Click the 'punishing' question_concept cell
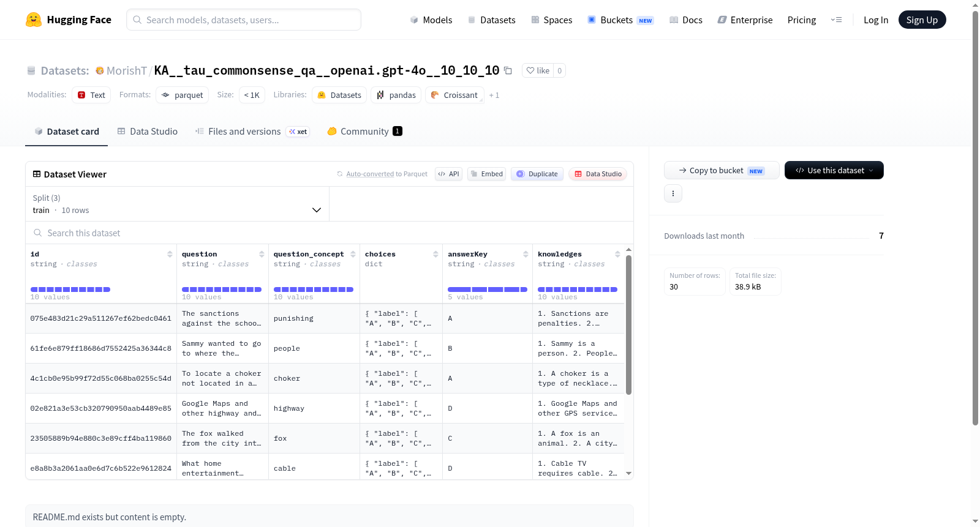The height and width of the screenshot is (527, 980). tap(314, 318)
